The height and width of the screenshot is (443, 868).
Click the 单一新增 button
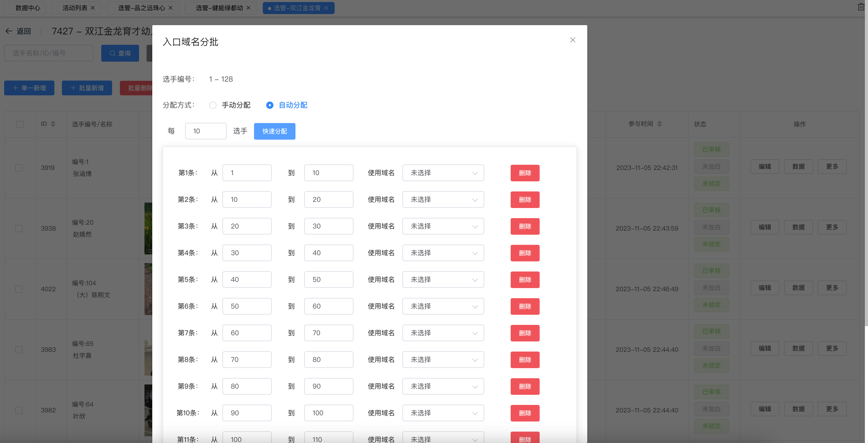[x=29, y=88]
